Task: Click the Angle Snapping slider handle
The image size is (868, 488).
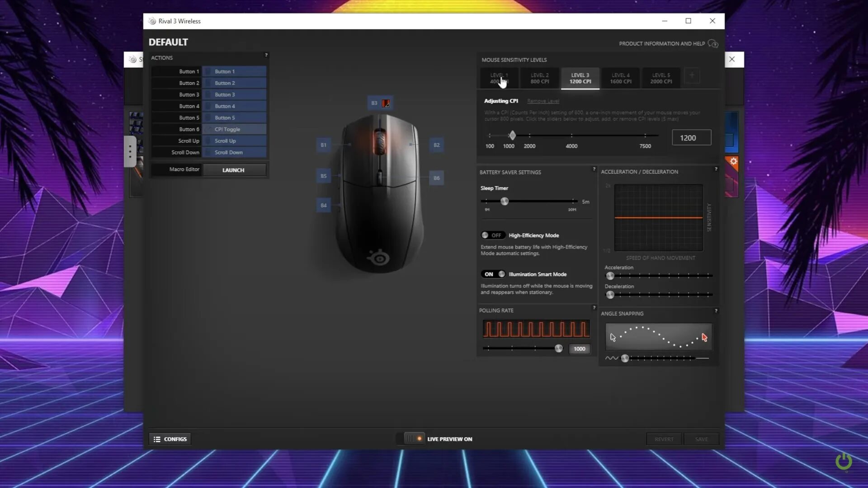Action: [x=625, y=358]
